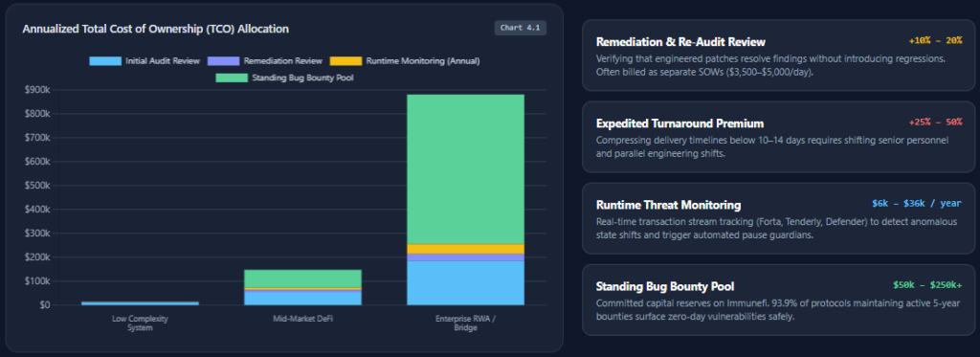Viewport: 980px width, 357px height.
Task: Open the Runtime Threat Monitoring card heading
Action: pos(669,205)
